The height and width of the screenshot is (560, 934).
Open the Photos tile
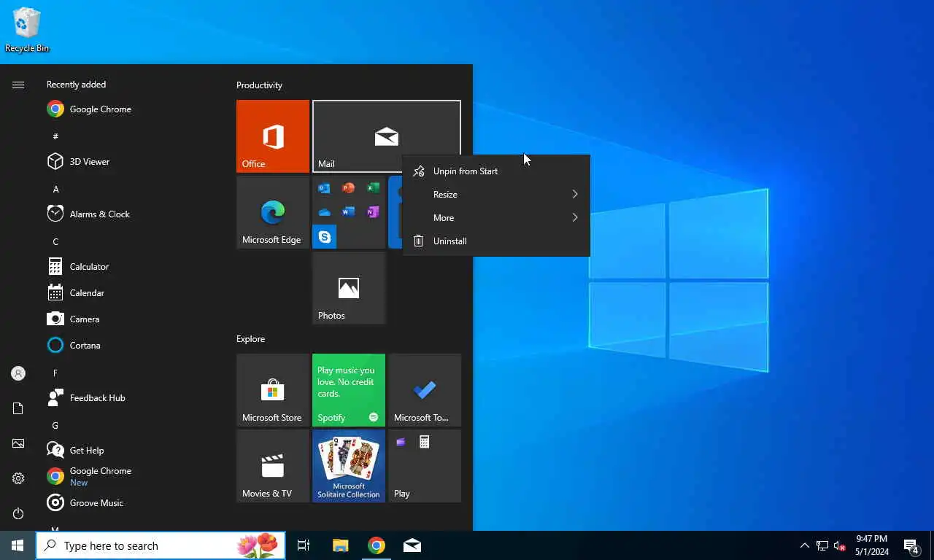click(349, 288)
